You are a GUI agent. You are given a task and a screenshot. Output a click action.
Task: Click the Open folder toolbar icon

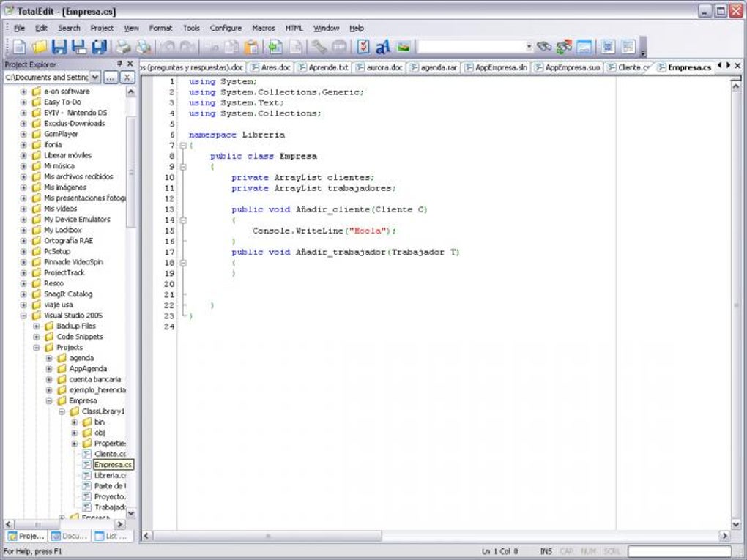pos(39,47)
